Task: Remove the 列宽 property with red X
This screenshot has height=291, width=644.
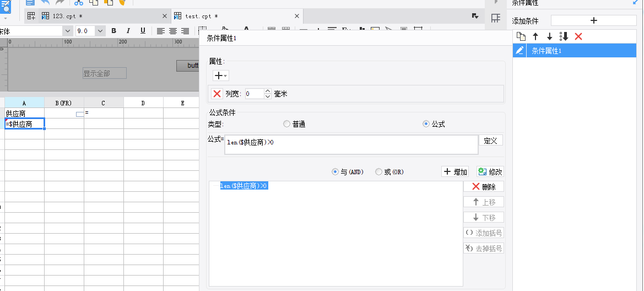Action: click(x=217, y=94)
